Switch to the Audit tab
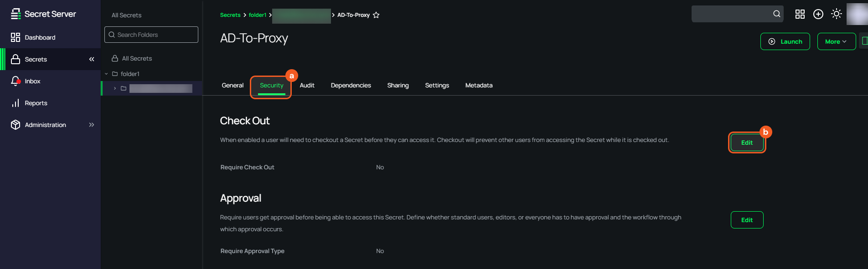 (x=307, y=85)
